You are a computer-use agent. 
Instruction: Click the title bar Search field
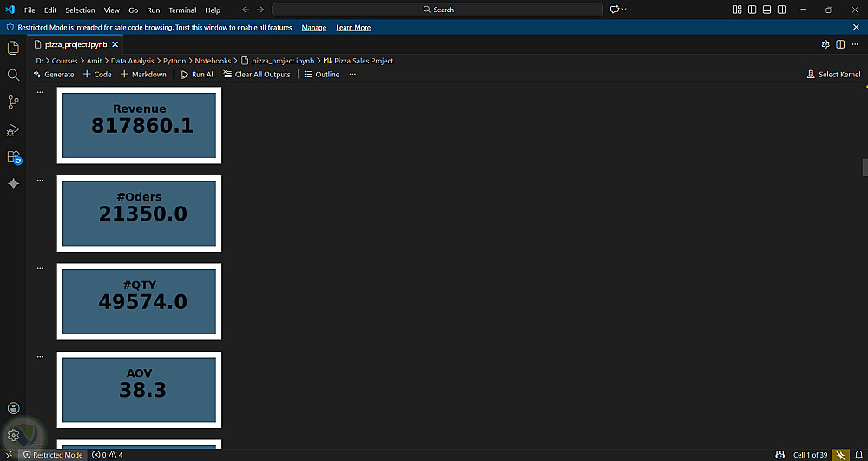pyautogui.click(x=437, y=10)
